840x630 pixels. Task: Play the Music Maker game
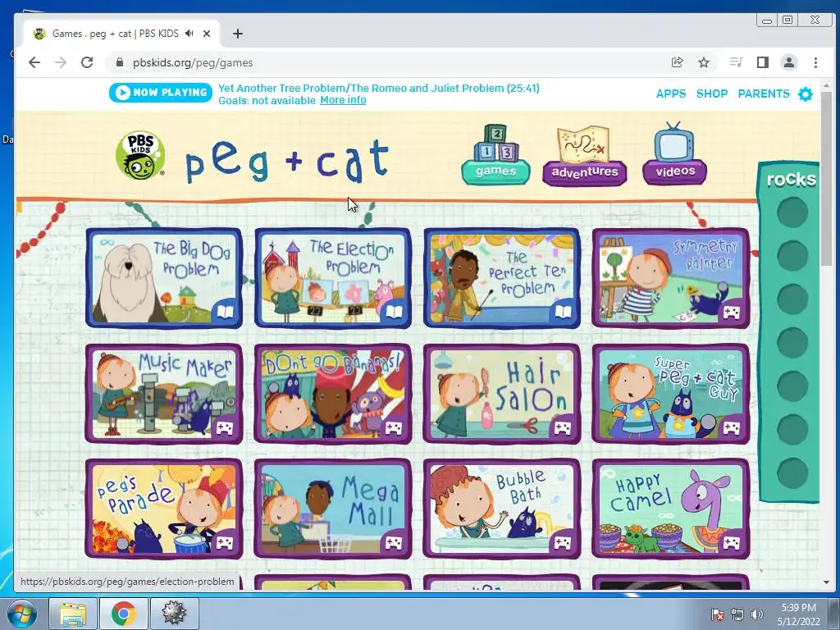[x=164, y=394]
